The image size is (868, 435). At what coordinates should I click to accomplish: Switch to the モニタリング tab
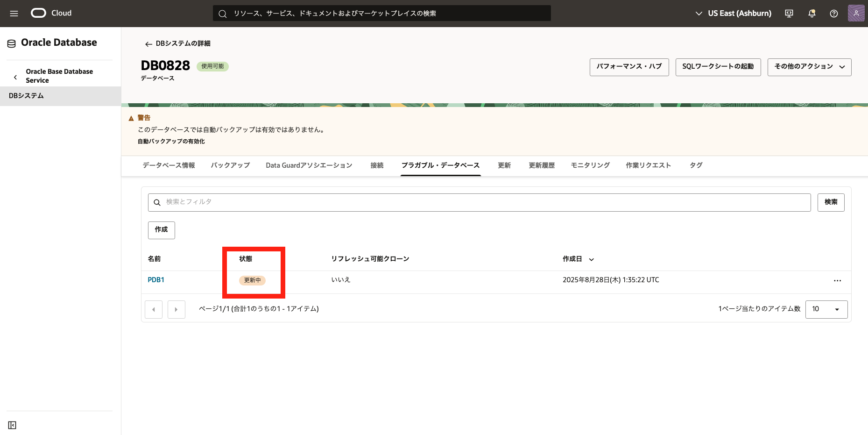590,165
